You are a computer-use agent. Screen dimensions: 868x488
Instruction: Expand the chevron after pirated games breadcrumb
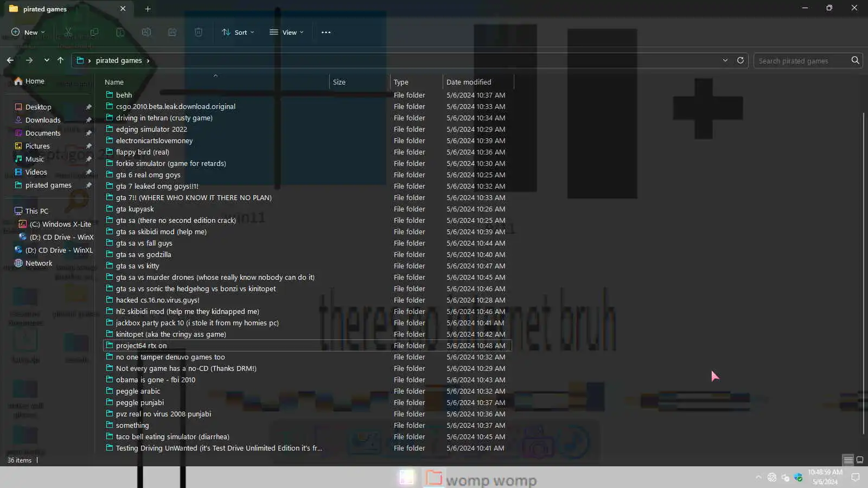pos(148,61)
